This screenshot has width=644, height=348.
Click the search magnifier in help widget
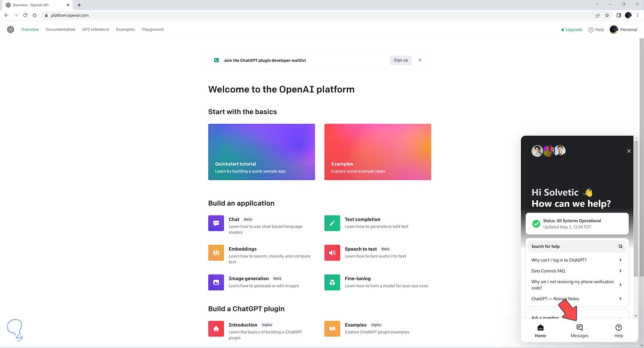click(x=620, y=246)
